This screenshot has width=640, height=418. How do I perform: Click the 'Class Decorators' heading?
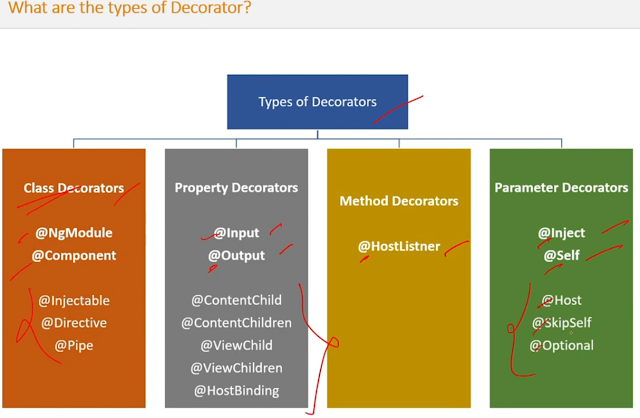[x=73, y=188]
